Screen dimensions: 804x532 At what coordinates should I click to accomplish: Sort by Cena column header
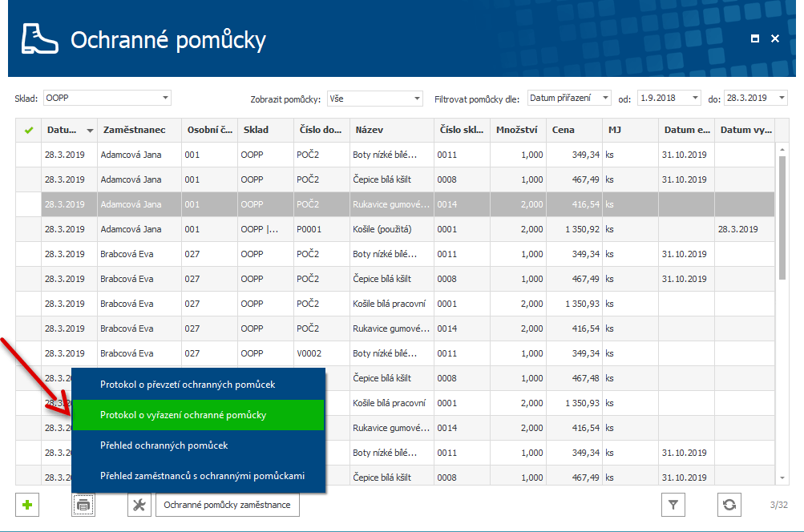pyautogui.click(x=574, y=130)
